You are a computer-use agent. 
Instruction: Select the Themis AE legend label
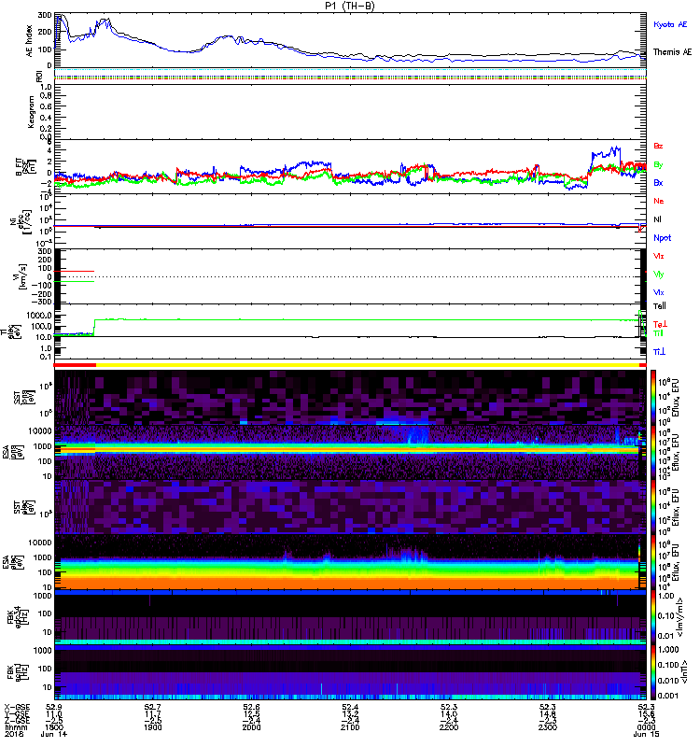[672, 52]
